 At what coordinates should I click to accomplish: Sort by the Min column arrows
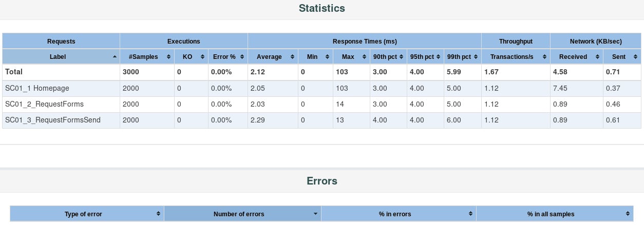coord(328,57)
